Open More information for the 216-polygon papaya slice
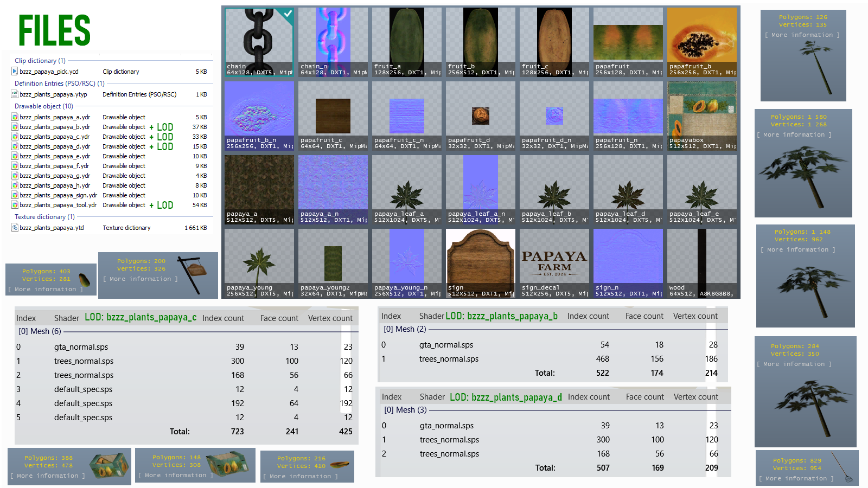This screenshot has height=488, width=868. tap(301, 476)
